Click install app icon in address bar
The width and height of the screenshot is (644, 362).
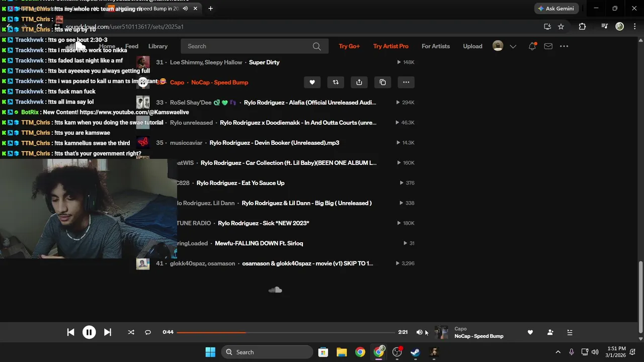547,27
